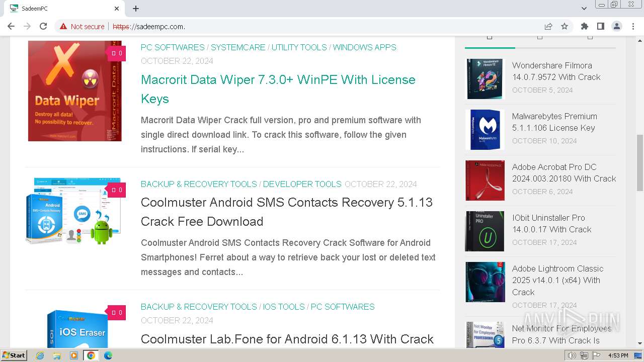Open IObit Uninstaller Pro 14.0.0.17 sidebar post
The width and height of the screenshot is (644, 362).
[x=552, y=224]
